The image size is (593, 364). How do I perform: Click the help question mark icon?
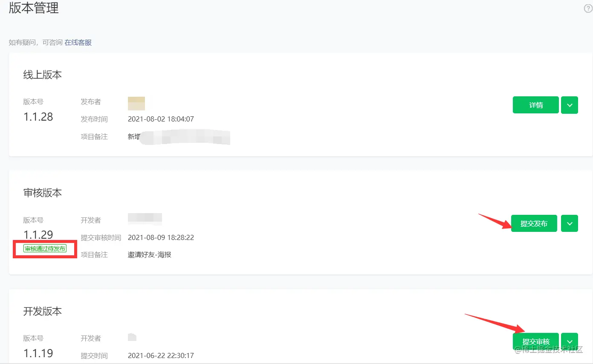[x=588, y=9]
